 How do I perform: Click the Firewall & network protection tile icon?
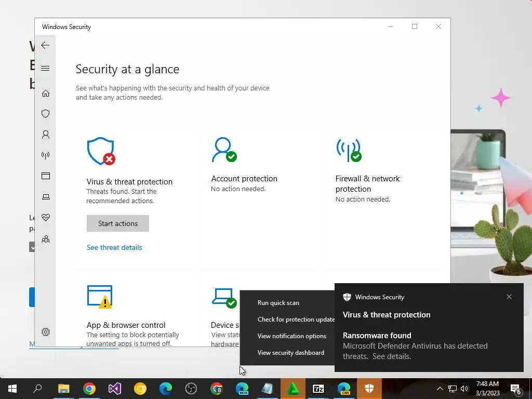[x=349, y=150]
